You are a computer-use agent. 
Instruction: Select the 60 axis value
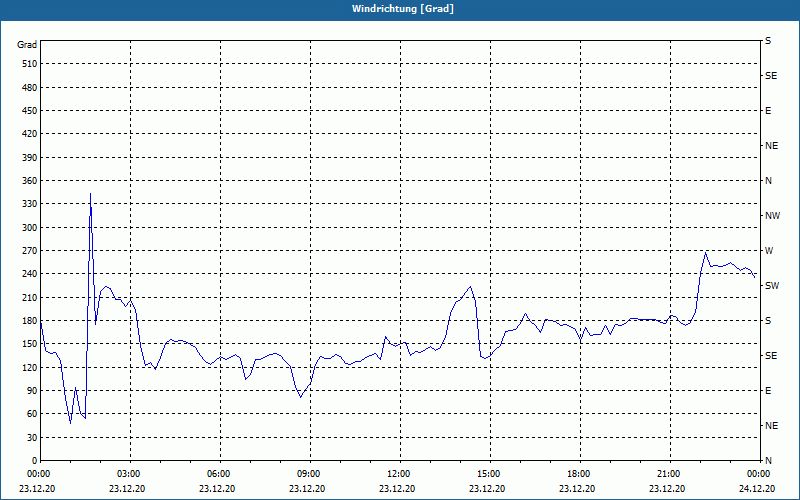click(32, 414)
